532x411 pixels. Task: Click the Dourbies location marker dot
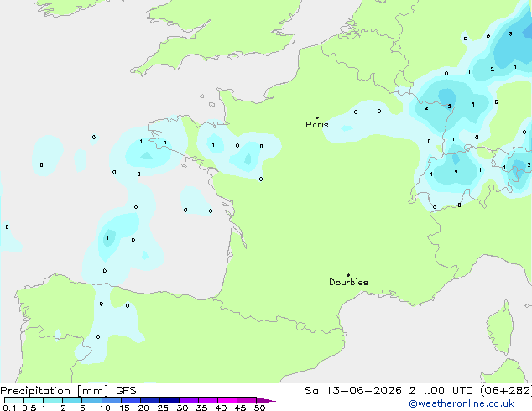tap(348, 275)
